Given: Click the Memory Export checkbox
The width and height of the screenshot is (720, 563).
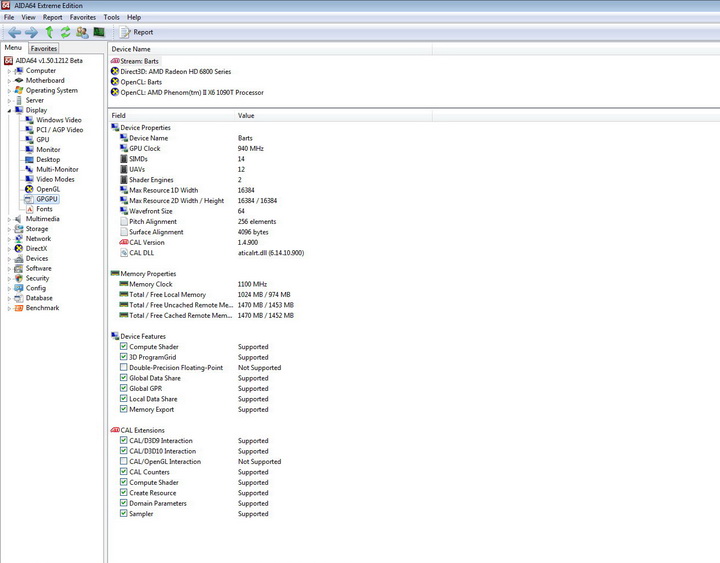Looking at the screenshot, I should 124,409.
